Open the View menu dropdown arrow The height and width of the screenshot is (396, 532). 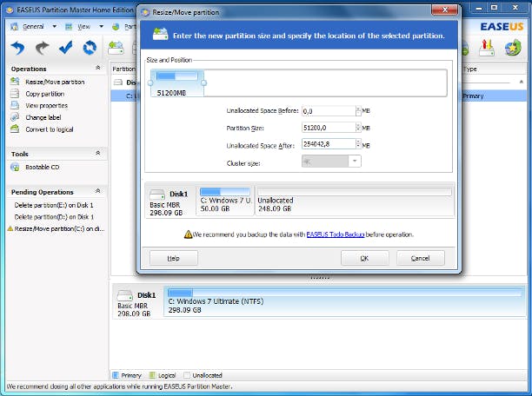click(x=101, y=26)
